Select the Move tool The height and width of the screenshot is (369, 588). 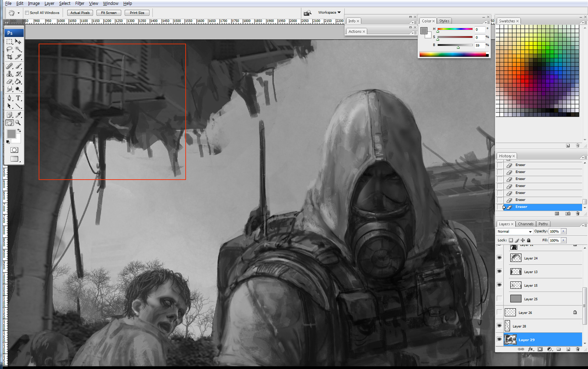pos(18,42)
